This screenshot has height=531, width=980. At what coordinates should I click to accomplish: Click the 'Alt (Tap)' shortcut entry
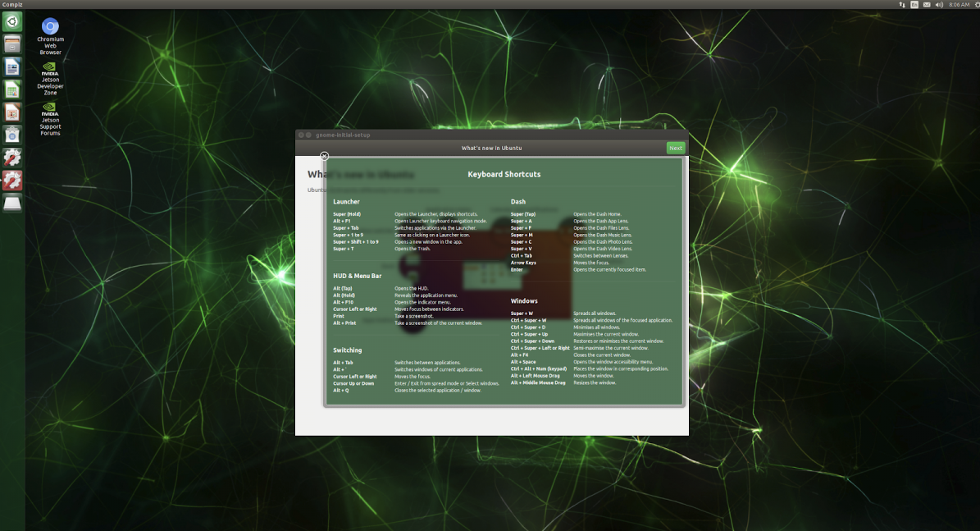click(343, 288)
